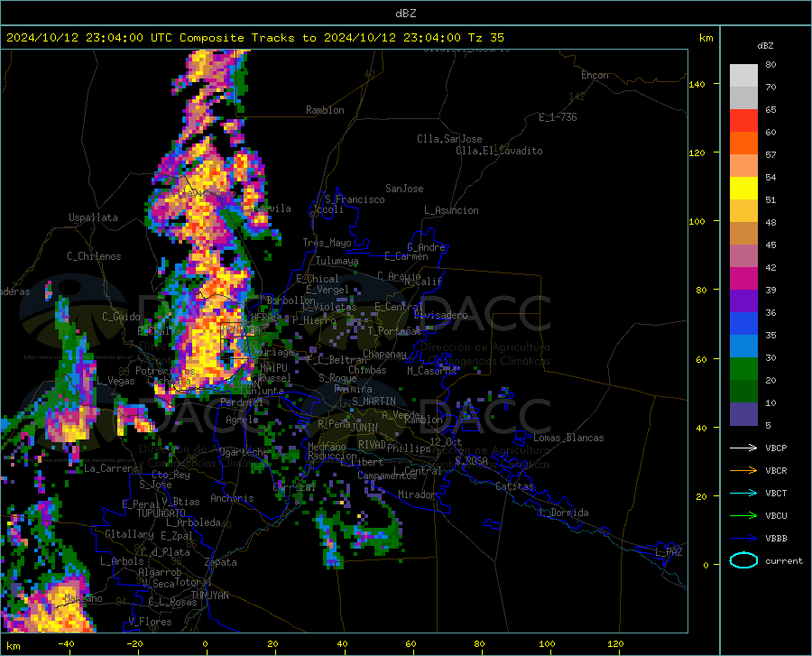Click the 'Mirador' map label
The height and width of the screenshot is (656, 812).
pyautogui.click(x=417, y=494)
